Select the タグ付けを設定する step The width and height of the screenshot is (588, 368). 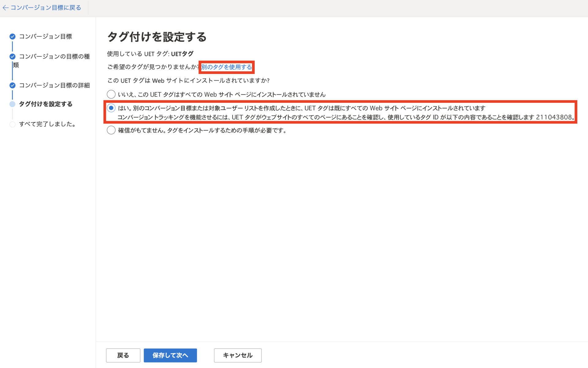(x=46, y=104)
